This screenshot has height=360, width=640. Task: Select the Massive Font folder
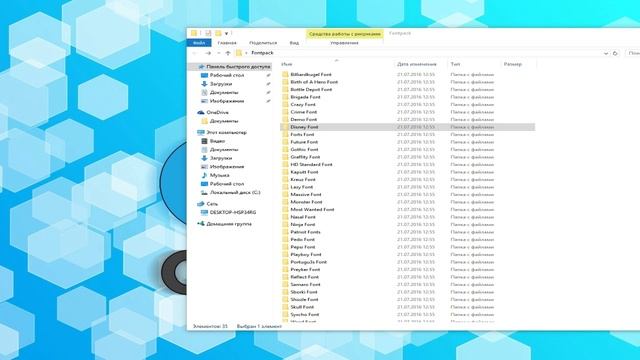click(306, 194)
